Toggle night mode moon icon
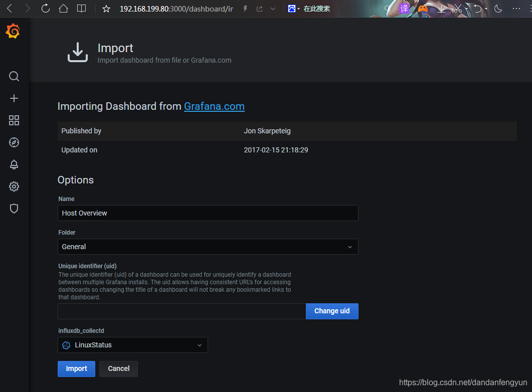The width and height of the screenshot is (532, 392). click(x=498, y=9)
